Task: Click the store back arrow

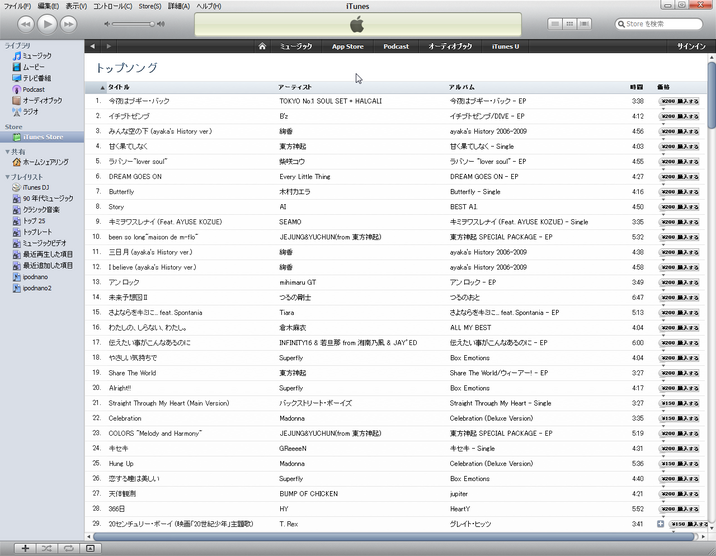Action: tap(93, 46)
